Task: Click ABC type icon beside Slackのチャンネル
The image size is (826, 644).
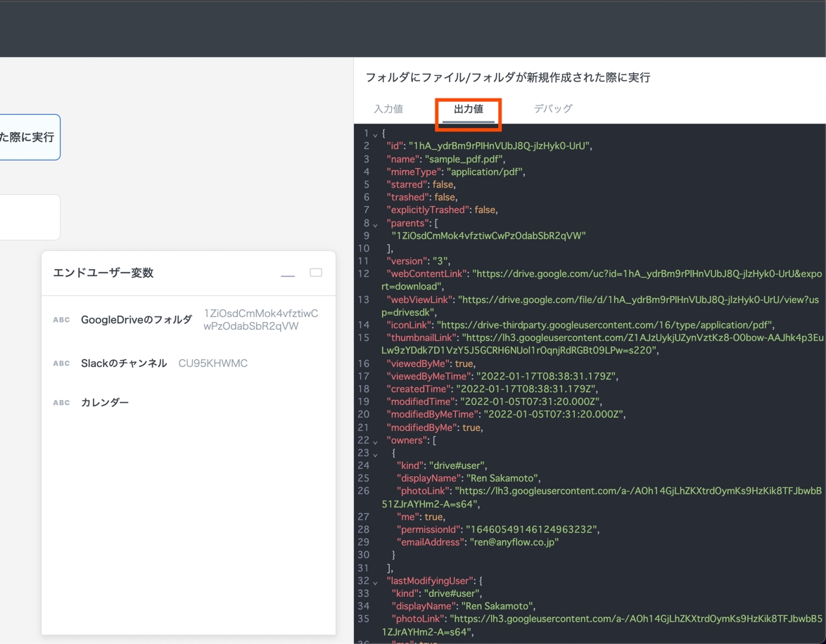Action: (x=61, y=363)
